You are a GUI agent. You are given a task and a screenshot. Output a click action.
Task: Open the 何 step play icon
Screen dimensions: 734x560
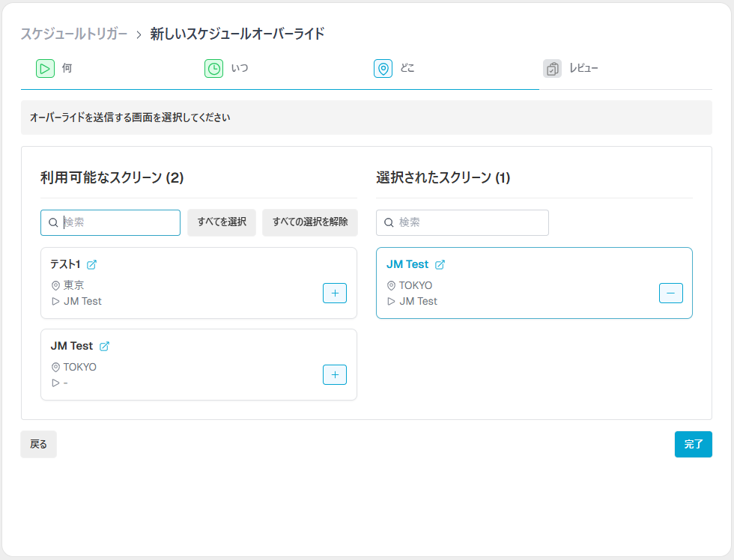click(x=45, y=69)
